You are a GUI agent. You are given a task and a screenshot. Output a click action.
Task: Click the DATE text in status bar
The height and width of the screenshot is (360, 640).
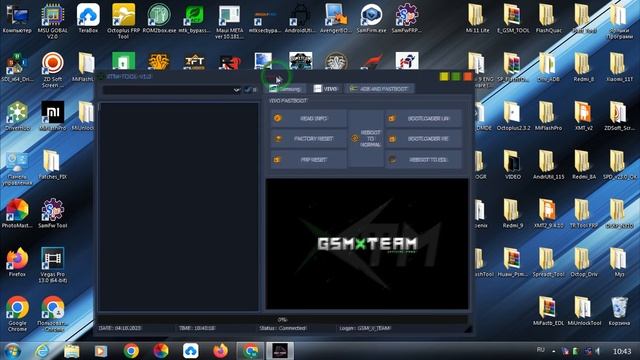point(120,328)
